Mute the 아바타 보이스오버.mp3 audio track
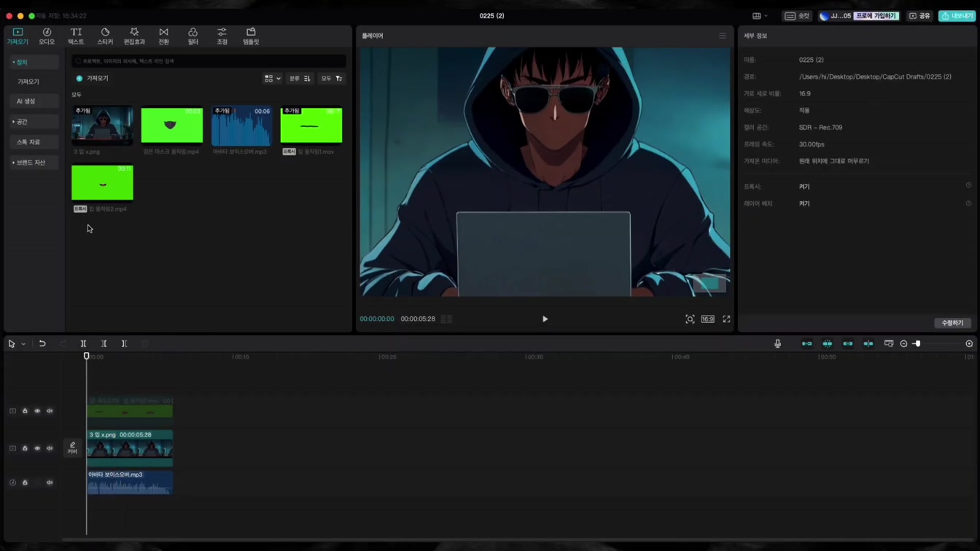Viewport: 980px width, 551px height. click(x=50, y=482)
